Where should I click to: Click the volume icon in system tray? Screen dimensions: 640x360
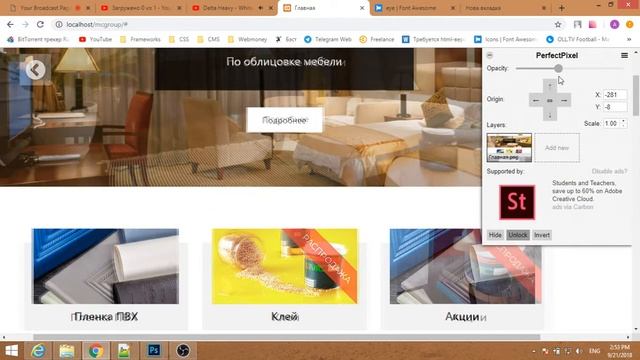(578, 351)
